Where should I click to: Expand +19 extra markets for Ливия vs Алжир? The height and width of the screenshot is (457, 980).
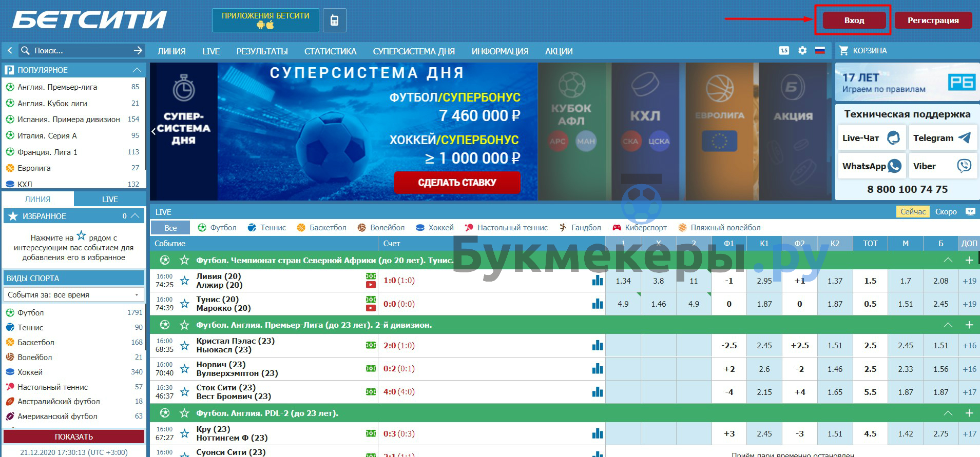(969, 281)
